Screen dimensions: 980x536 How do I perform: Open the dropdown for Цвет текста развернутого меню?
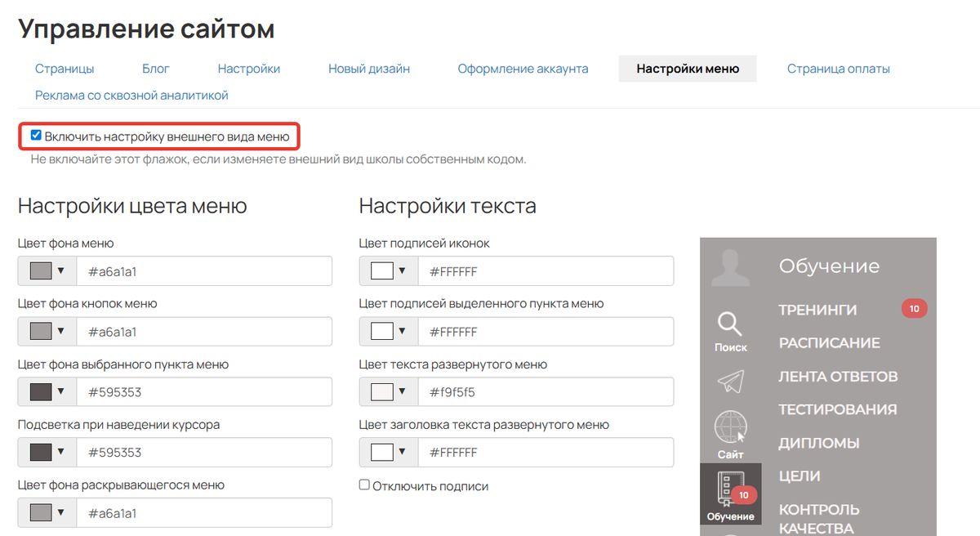click(x=389, y=391)
